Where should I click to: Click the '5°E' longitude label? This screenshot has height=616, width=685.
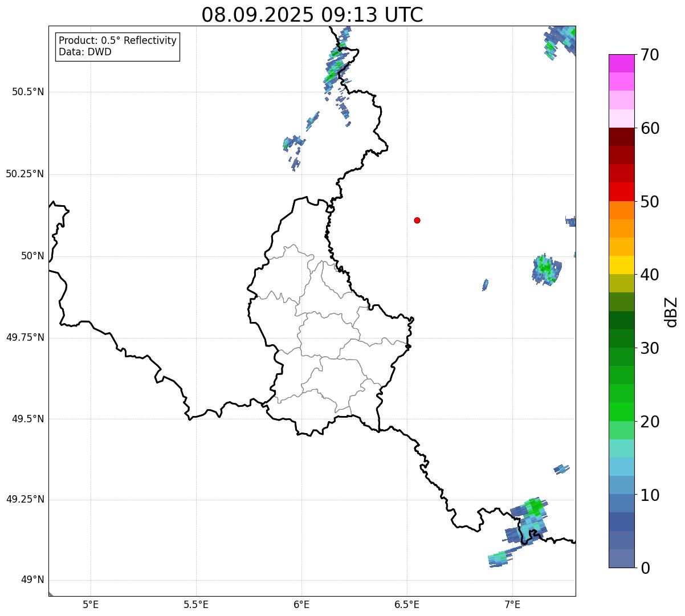click(91, 604)
